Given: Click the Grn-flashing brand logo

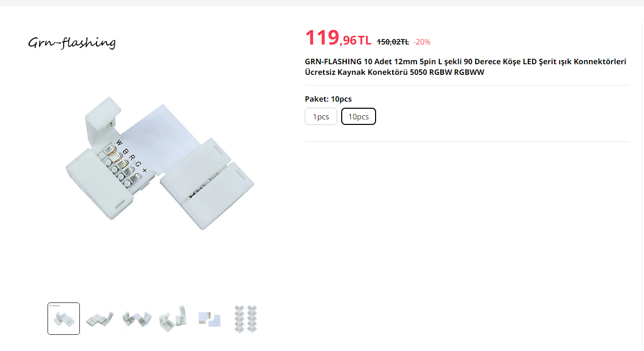Looking at the screenshot, I should pyautogui.click(x=72, y=42).
